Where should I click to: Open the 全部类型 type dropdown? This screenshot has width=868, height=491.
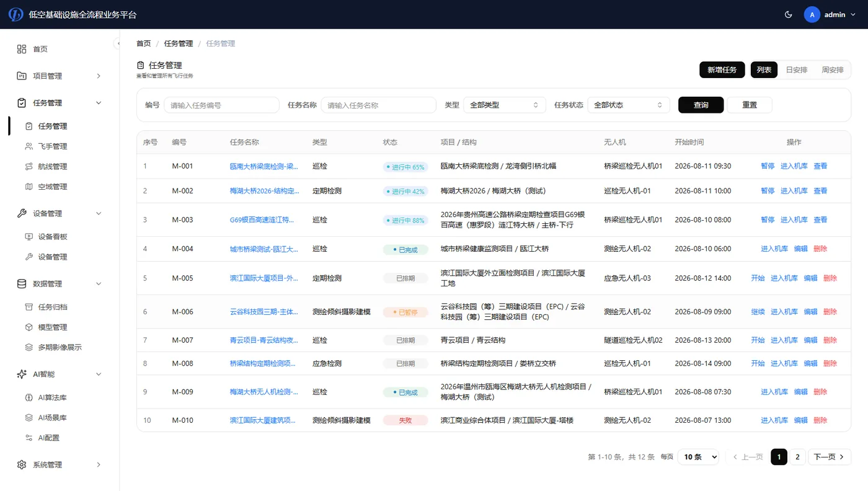point(505,105)
